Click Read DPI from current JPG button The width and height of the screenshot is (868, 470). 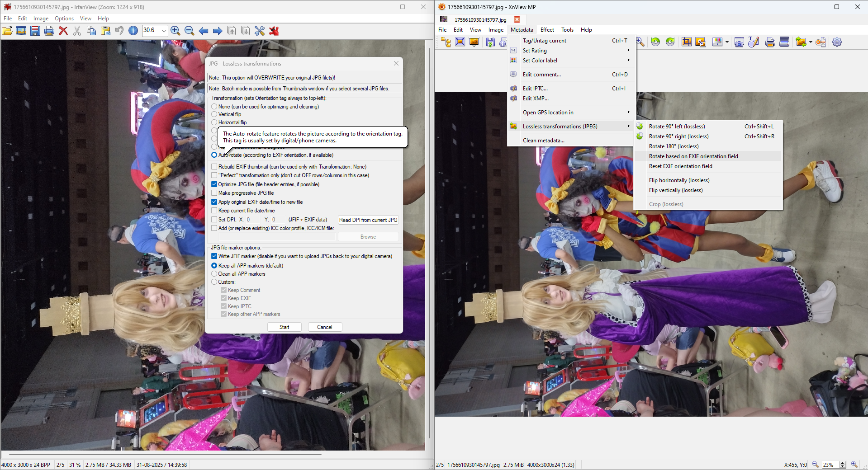point(368,220)
